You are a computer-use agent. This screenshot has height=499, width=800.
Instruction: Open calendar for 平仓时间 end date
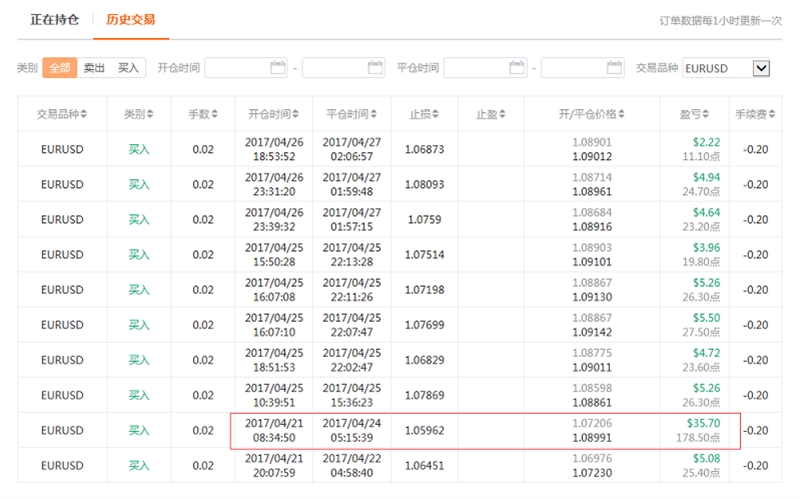coord(614,67)
